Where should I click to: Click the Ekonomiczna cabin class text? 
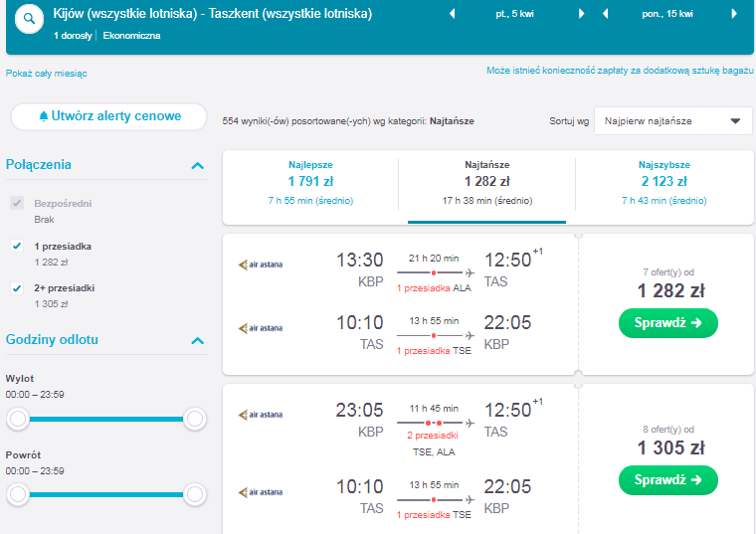click(131, 36)
